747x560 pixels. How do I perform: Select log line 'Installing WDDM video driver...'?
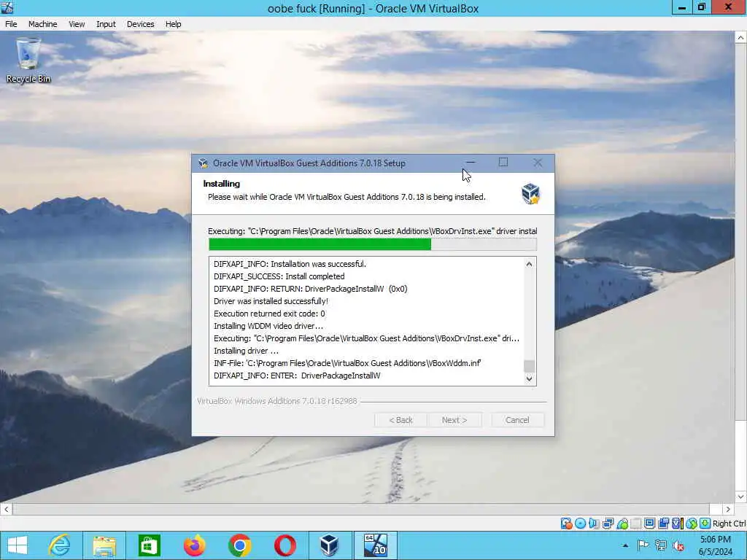click(268, 326)
